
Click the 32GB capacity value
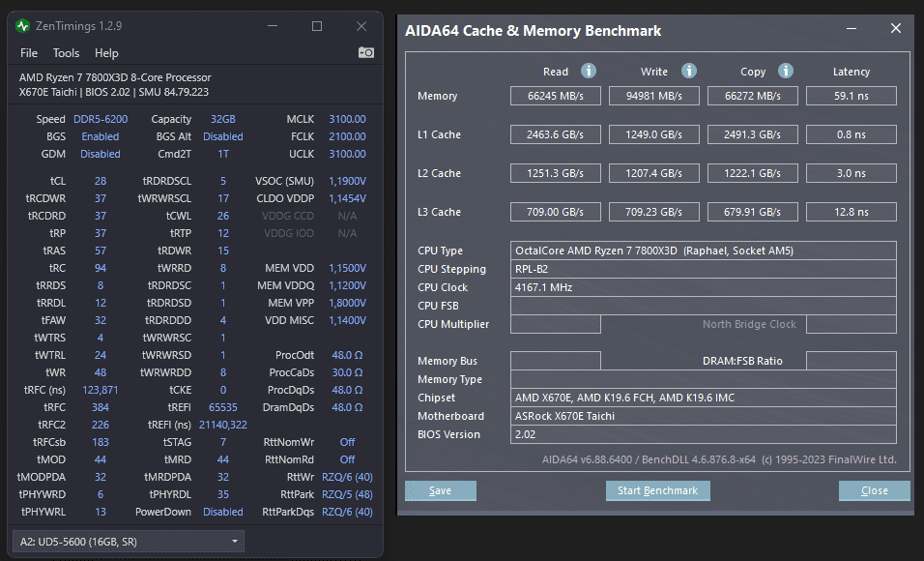222,119
